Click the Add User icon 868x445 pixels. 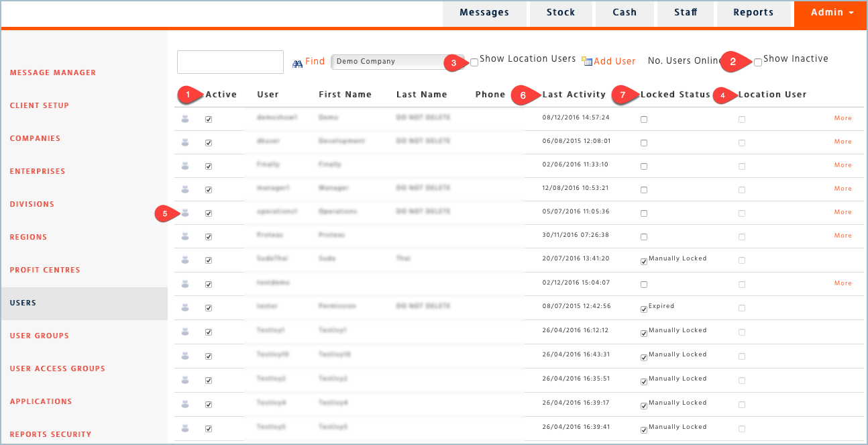point(587,61)
